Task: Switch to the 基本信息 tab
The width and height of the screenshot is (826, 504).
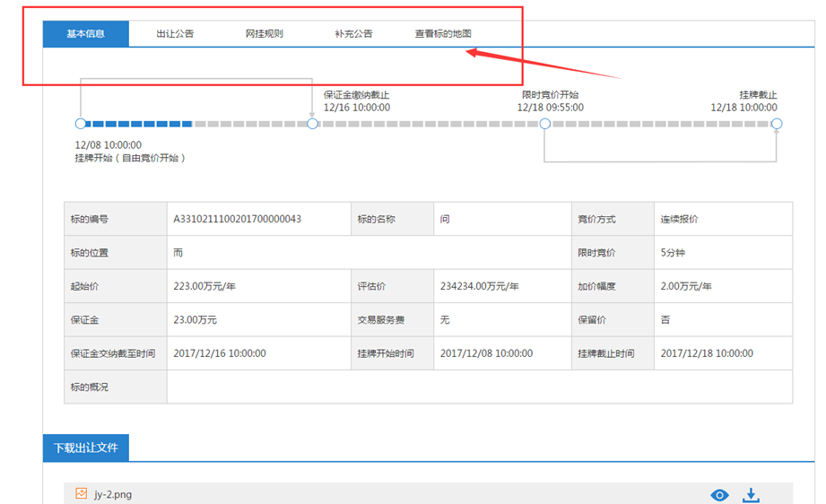Action: pyautogui.click(x=86, y=34)
